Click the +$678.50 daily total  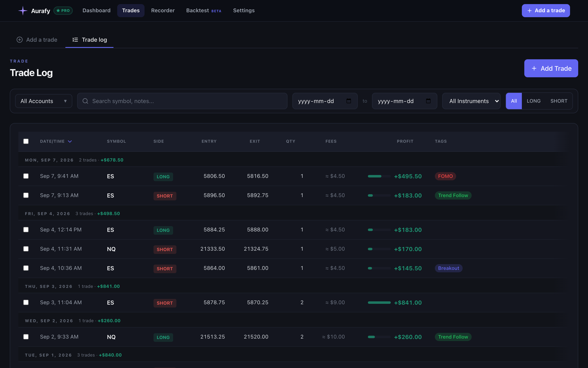[112, 160]
